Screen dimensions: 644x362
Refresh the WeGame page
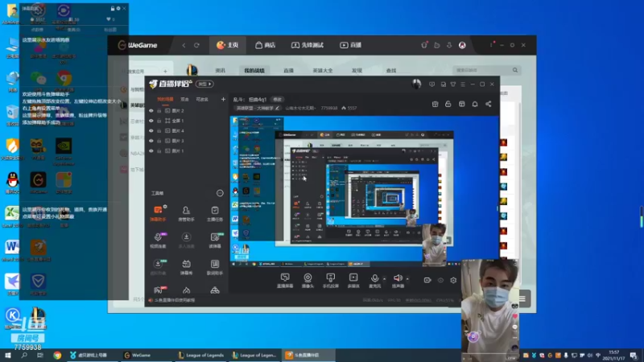point(196,45)
